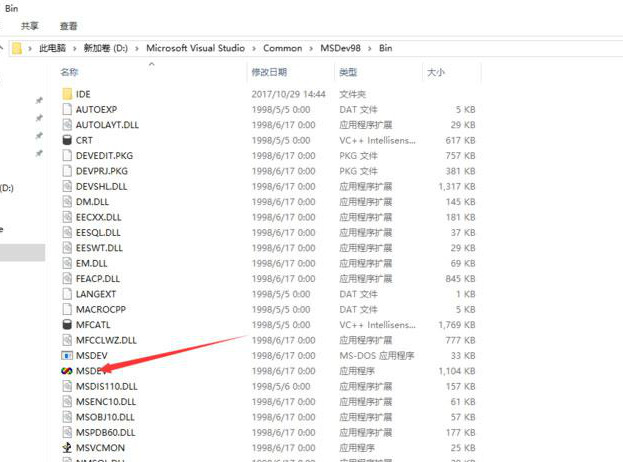Screen dimensions: 623x462
Task: Expand chevron after Common in breadcrumb
Action: coord(311,49)
